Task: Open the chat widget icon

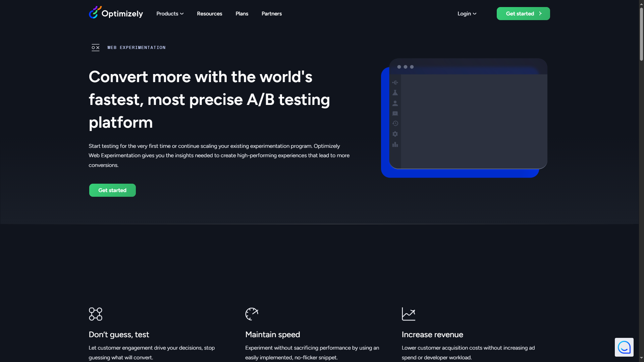Action: pyautogui.click(x=624, y=347)
